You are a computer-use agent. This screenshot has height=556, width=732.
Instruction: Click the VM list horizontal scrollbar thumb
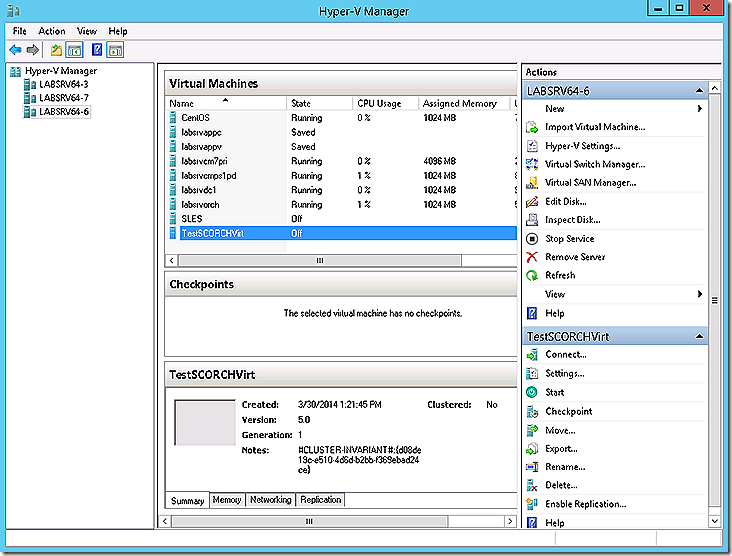(320, 260)
